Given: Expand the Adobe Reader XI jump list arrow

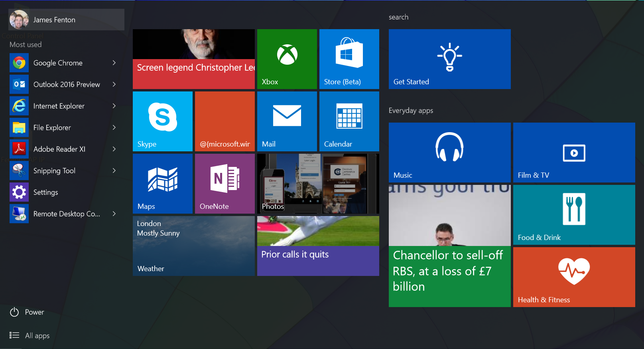Looking at the screenshot, I should (114, 149).
